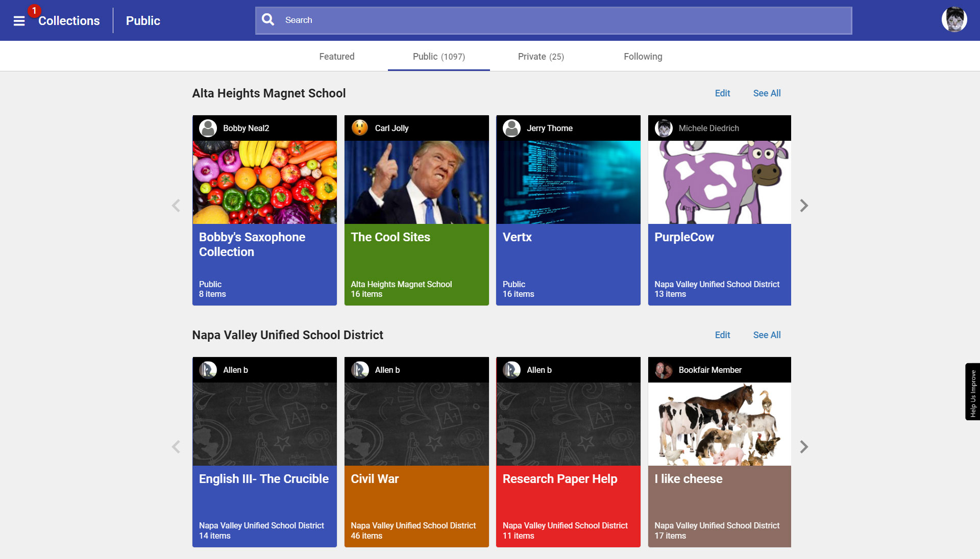Go back in Napa Valley row
Screen dimensions: 980x559
coord(176,447)
